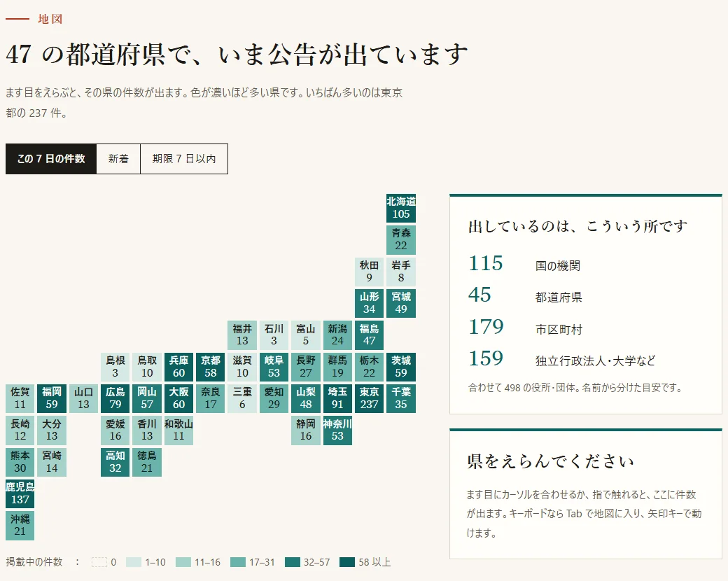Pick the 福岡 59 tile

(x=52, y=398)
